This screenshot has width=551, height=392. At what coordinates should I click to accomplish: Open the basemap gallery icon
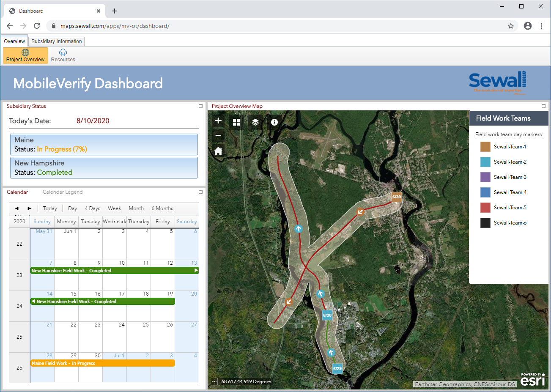click(x=236, y=122)
